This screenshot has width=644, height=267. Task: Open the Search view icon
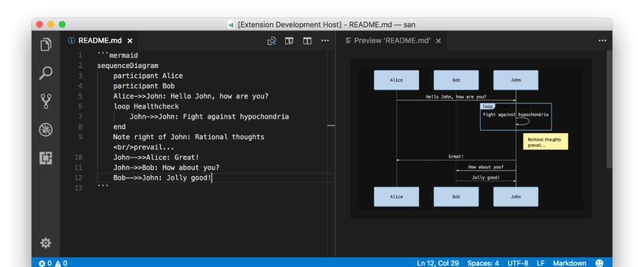click(x=45, y=73)
